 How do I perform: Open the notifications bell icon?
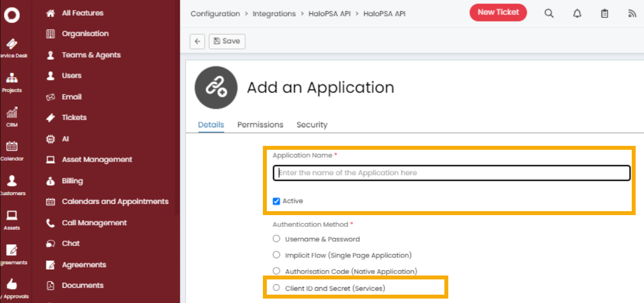577,13
